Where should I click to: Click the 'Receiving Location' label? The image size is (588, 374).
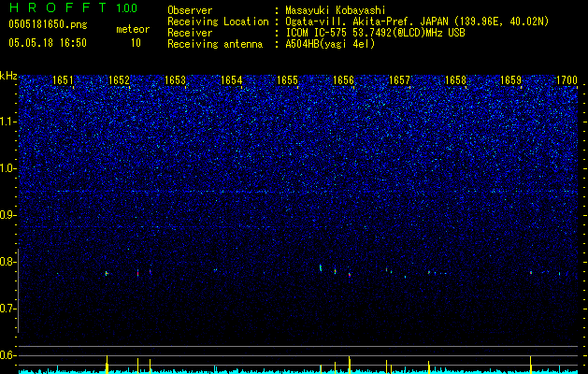(x=218, y=22)
